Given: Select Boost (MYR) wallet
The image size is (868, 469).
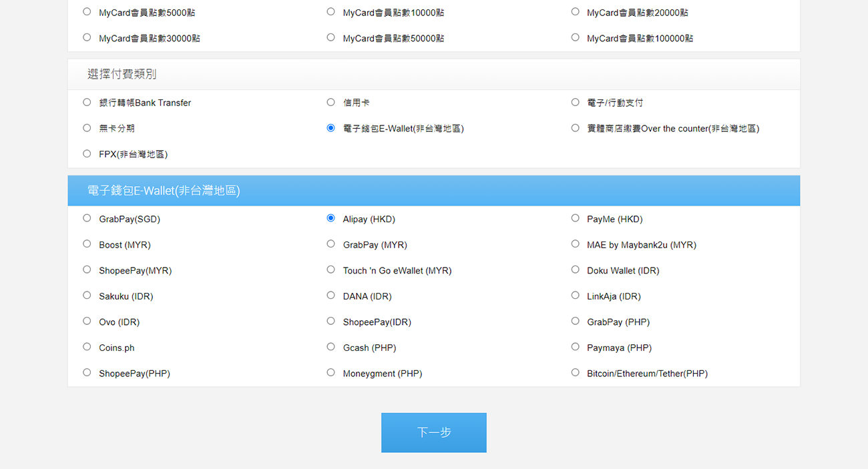Looking at the screenshot, I should (87, 245).
